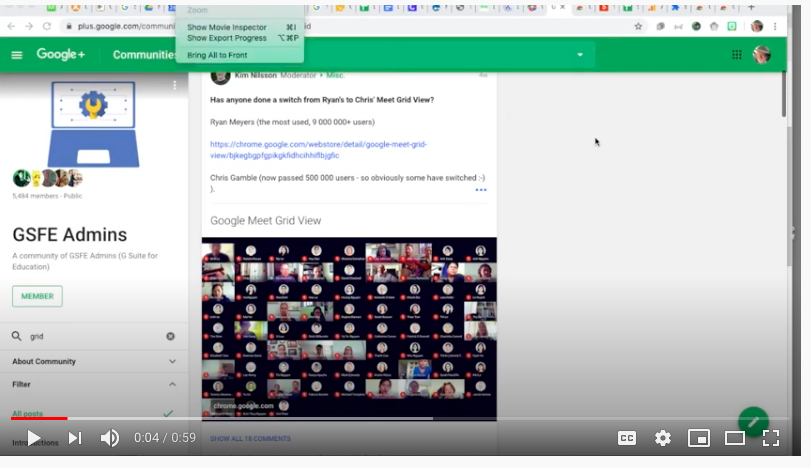Open the Communities section

point(144,55)
